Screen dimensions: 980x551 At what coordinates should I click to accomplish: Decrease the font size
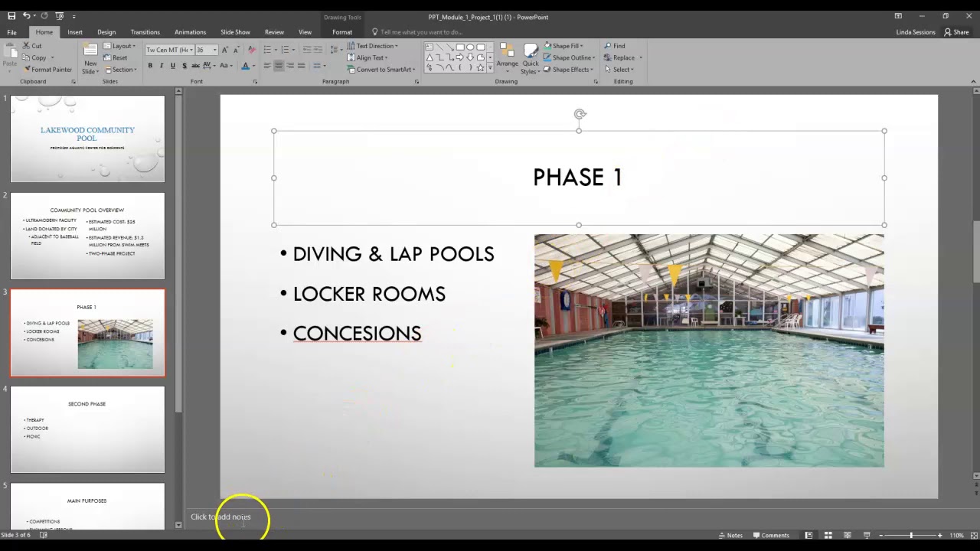(x=235, y=50)
